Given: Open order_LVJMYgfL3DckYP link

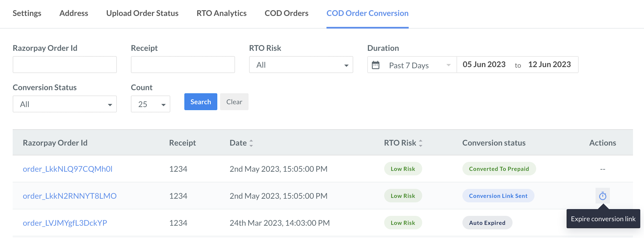Looking at the screenshot, I should [x=65, y=223].
